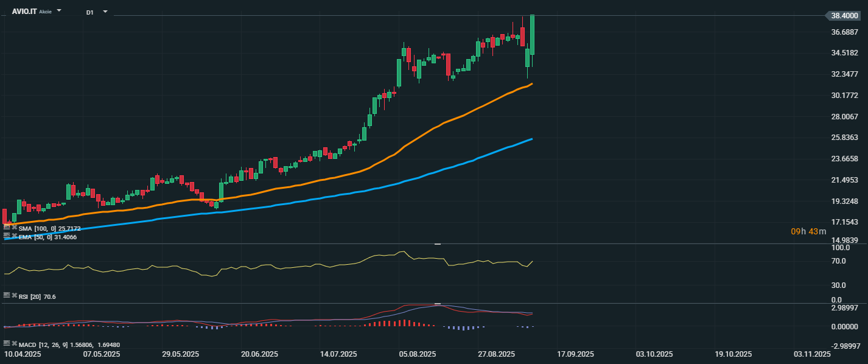Image resolution: width=868 pixels, height=364 pixels.
Task: Remove the MACD indicator with its X icon
Action: pyautogui.click(x=14, y=343)
